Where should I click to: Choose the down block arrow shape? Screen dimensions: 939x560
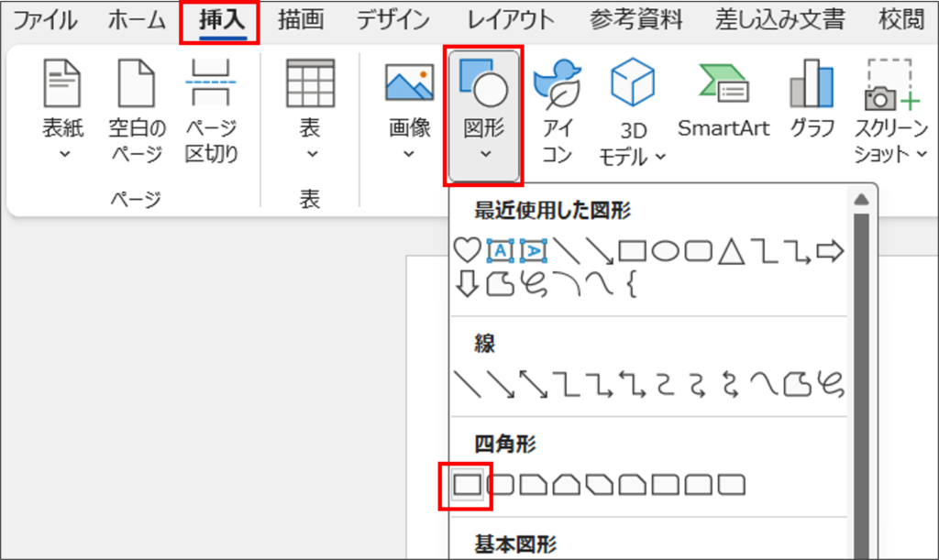(x=468, y=285)
